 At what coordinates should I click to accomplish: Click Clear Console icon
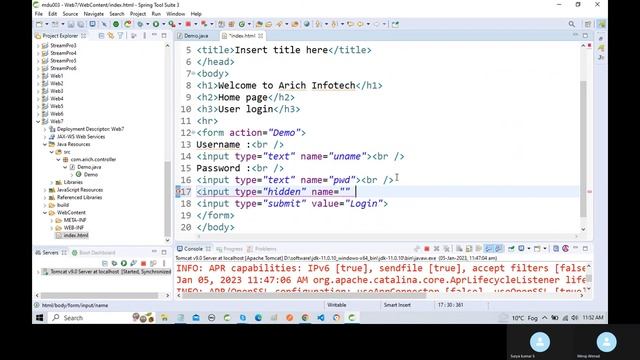[459, 249]
